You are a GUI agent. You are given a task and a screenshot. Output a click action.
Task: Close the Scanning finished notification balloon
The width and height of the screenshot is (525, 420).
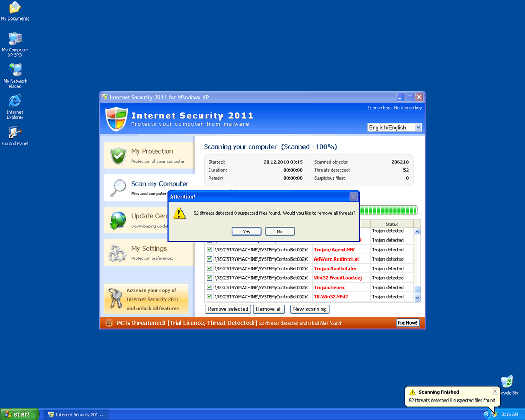tap(495, 391)
